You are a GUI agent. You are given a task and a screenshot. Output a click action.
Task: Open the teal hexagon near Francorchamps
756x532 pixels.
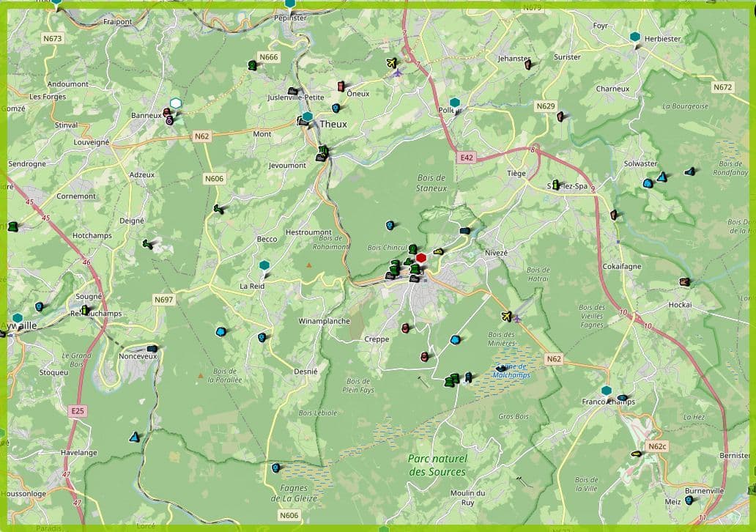click(x=607, y=391)
